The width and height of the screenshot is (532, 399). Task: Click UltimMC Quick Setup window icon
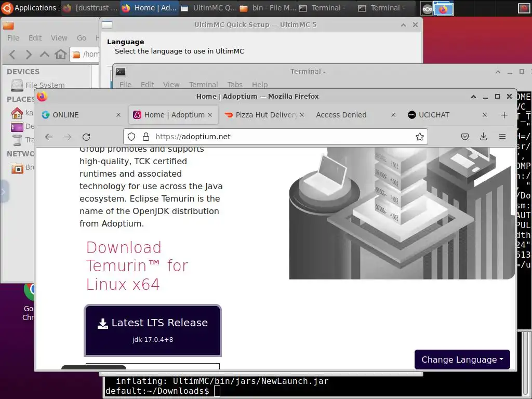click(107, 25)
